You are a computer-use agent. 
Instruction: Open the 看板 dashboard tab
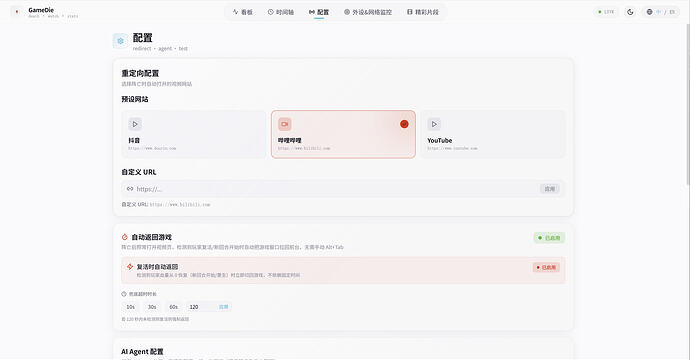point(242,12)
